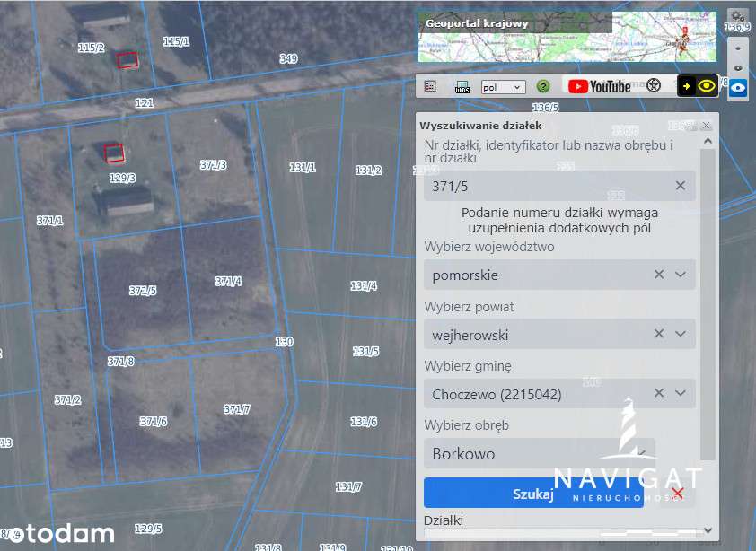Click road parcel label 121
Image resolution: width=756 pixels, height=551 pixels.
[x=145, y=102]
